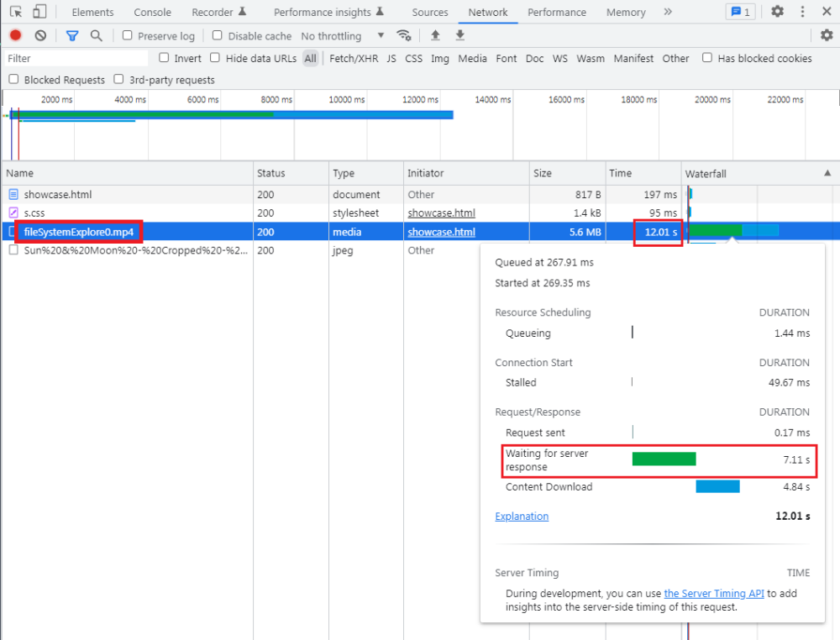Open the issues counter badge
The width and height of the screenshot is (840, 640).
click(740, 12)
